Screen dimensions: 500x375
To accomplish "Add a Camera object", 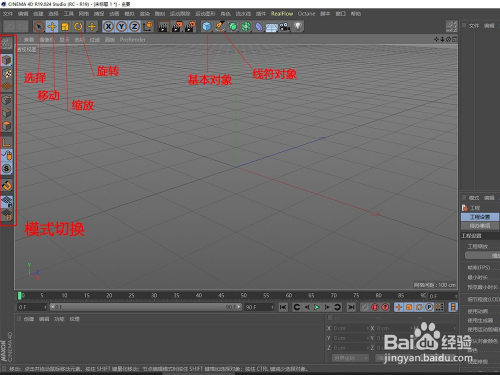I will coord(285,26).
